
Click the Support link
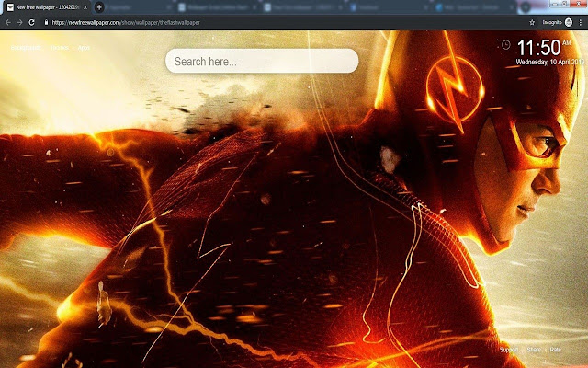[509, 350]
